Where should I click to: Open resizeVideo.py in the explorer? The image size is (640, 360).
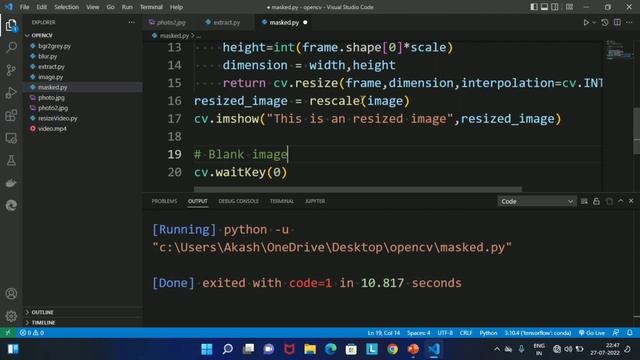(x=58, y=118)
